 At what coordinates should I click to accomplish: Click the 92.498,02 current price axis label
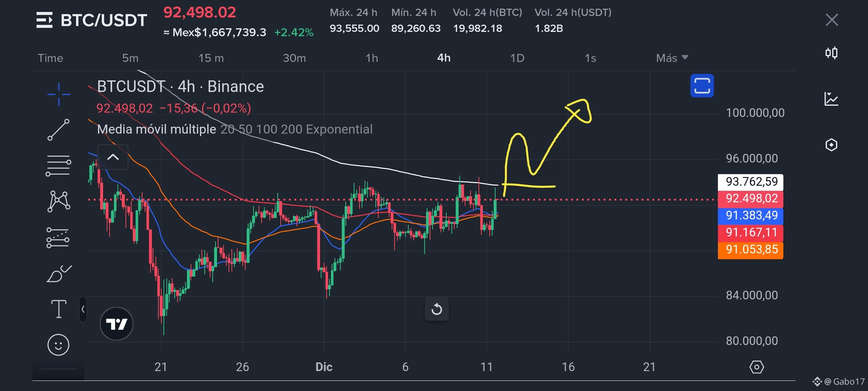[x=750, y=199]
